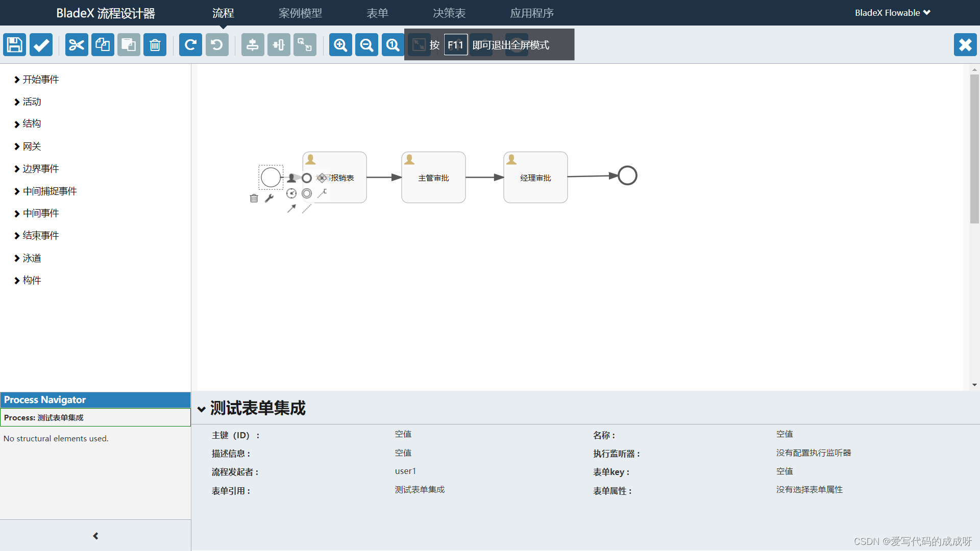Open the 流程 menu tab

pyautogui.click(x=222, y=12)
